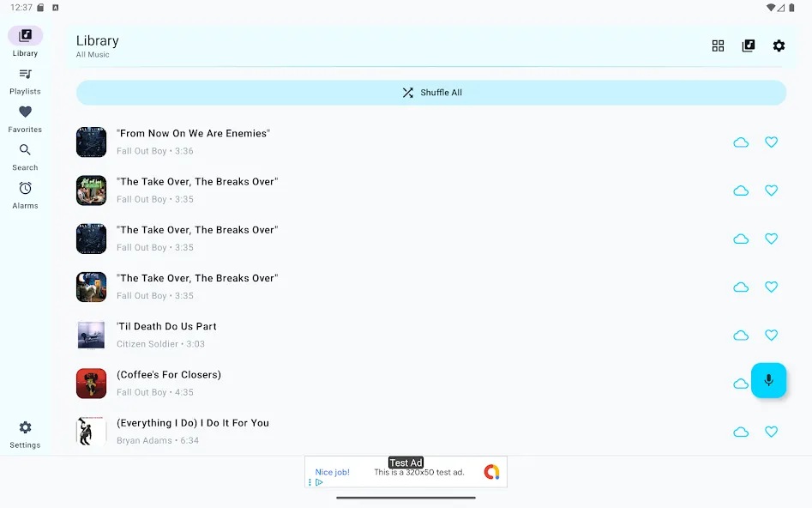This screenshot has width=812, height=508.
Task: Click cloud icon for 'Til Death Do Us Part
Action: 741,336
